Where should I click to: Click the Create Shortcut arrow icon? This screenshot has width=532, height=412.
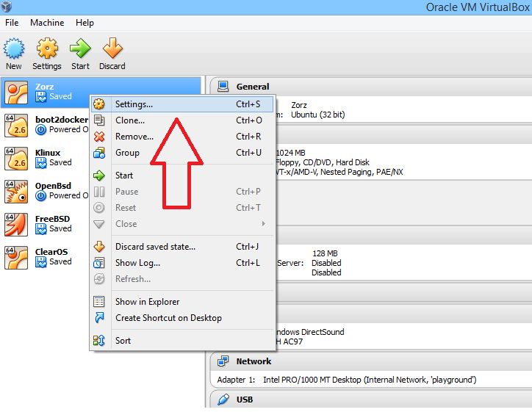99,318
